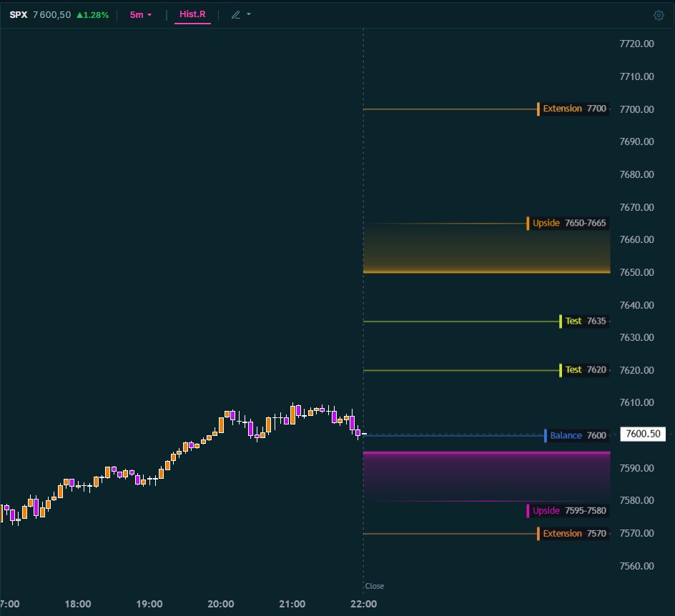This screenshot has height=616, width=675.
Task: Select the pencil drawing tool icon
Action: point(235,15)
